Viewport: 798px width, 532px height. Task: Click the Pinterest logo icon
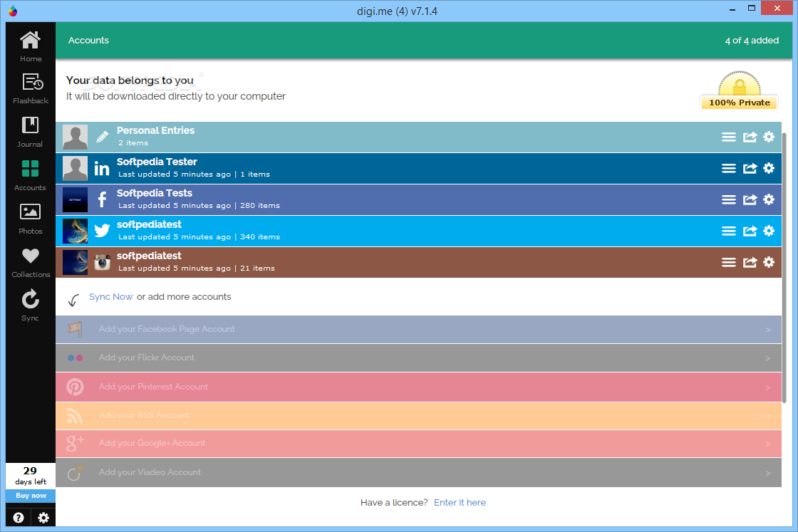[76, 387]
